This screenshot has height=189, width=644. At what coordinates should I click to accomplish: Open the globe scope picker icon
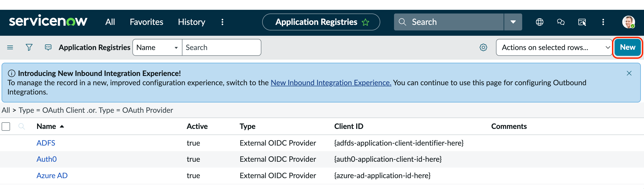tap(539, 22)
